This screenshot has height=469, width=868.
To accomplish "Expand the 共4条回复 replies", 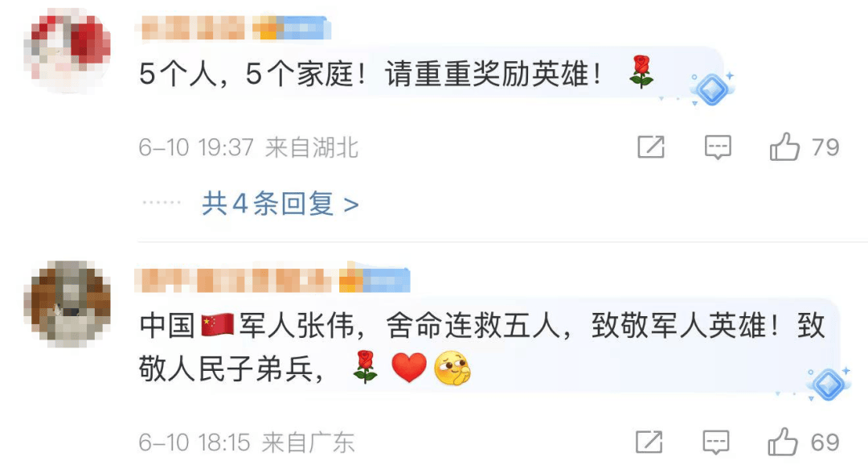I will (280, 204).
